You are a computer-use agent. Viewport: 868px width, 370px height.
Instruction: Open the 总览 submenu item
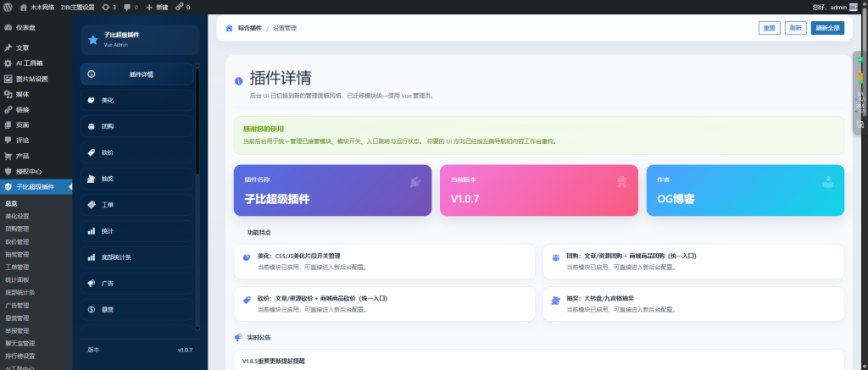[12, 203]
